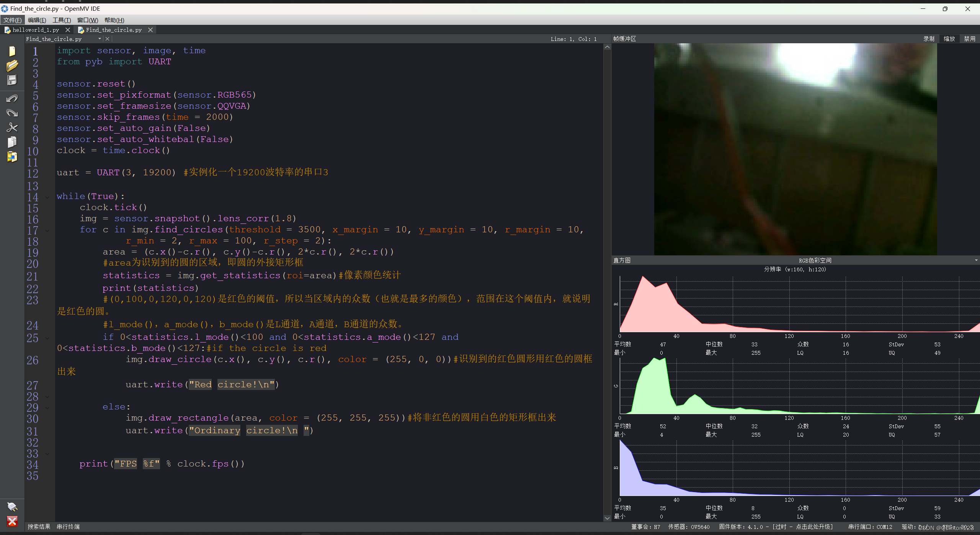Click the Cut scissors icon

point(12,127)
